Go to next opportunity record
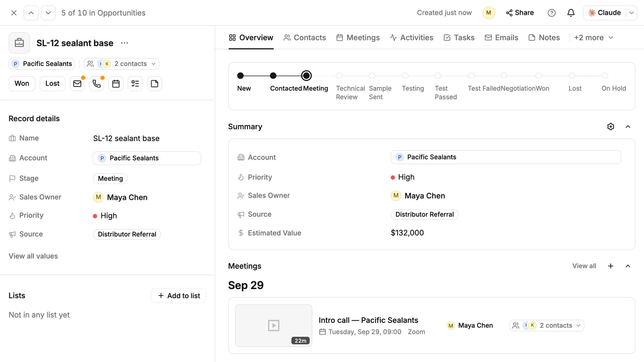 point(48,13)
